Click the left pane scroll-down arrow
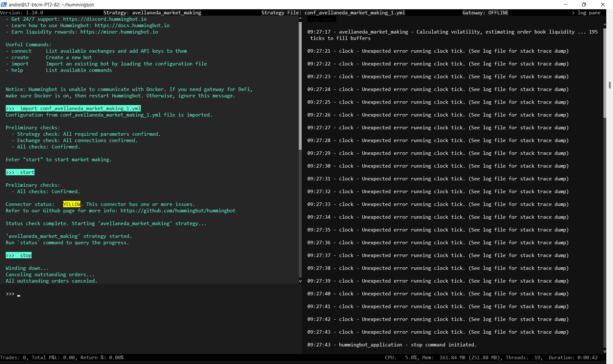The height and width of the screenshot is (364, 613). 300,281
